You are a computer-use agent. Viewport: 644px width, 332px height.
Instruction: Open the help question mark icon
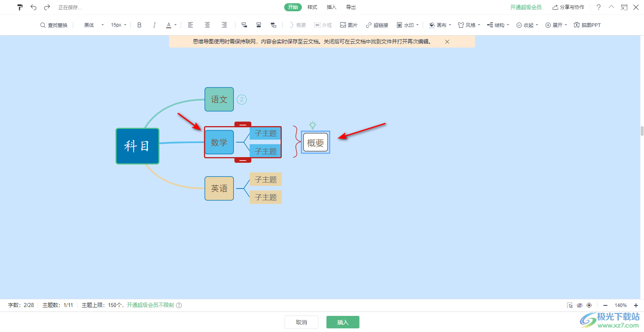[599, 7]
